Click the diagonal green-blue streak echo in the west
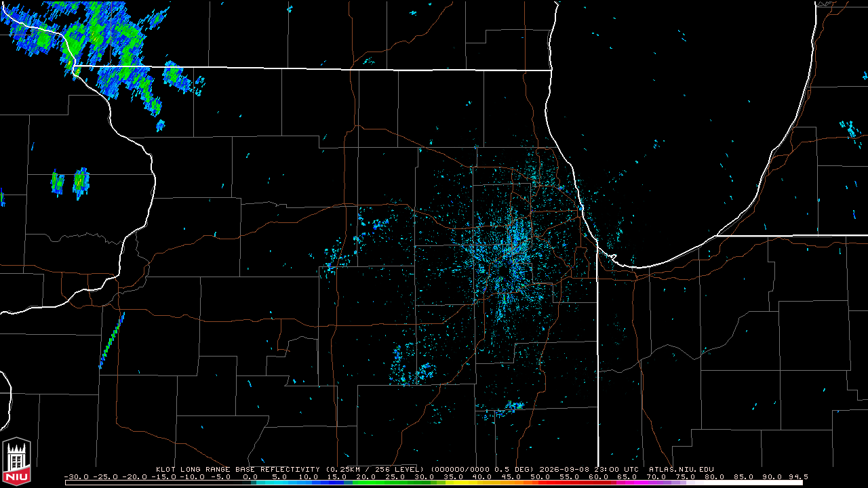This screenshot has height=488, width=868. (x=112, y=341)
